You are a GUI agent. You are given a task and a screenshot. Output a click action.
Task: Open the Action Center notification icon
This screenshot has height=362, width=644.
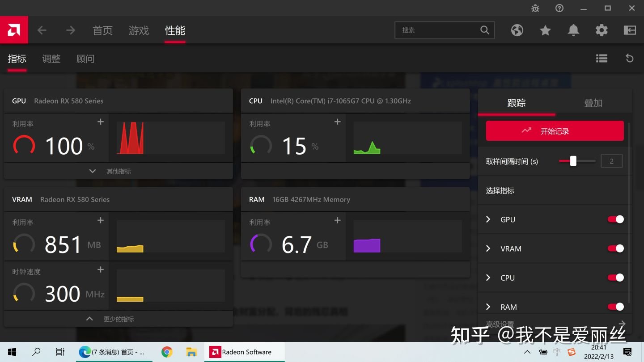pos(627,352)
